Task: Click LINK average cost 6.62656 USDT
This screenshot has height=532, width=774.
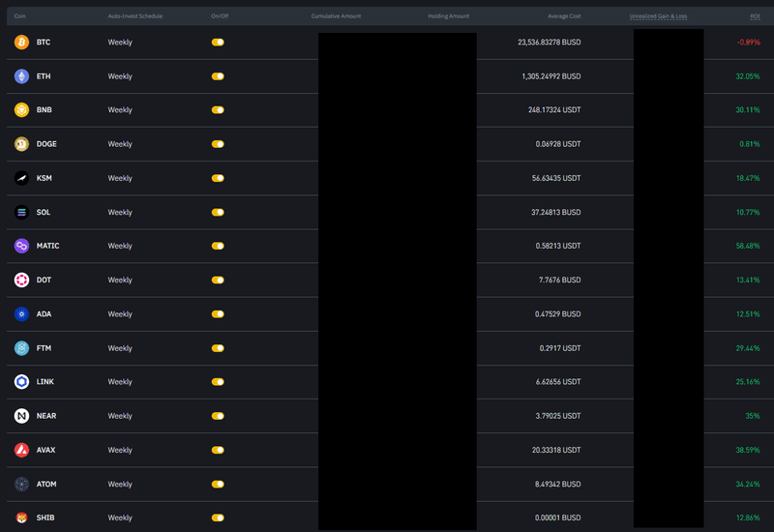Action: 558,381
